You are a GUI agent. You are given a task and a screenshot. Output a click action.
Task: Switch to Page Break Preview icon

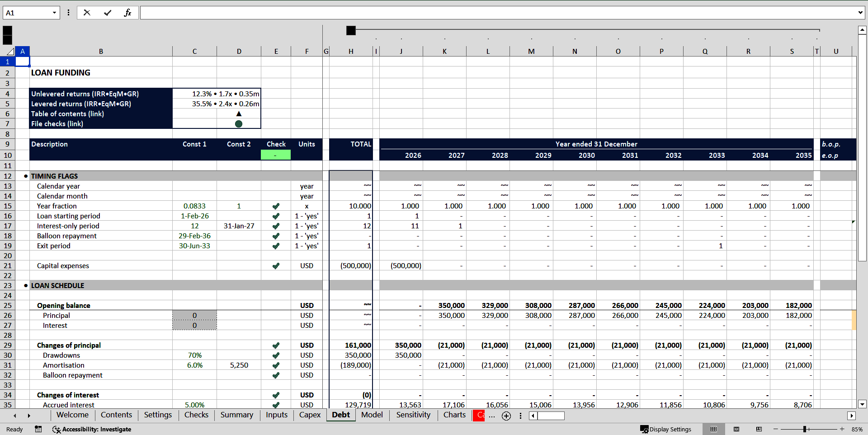(759, 429)
